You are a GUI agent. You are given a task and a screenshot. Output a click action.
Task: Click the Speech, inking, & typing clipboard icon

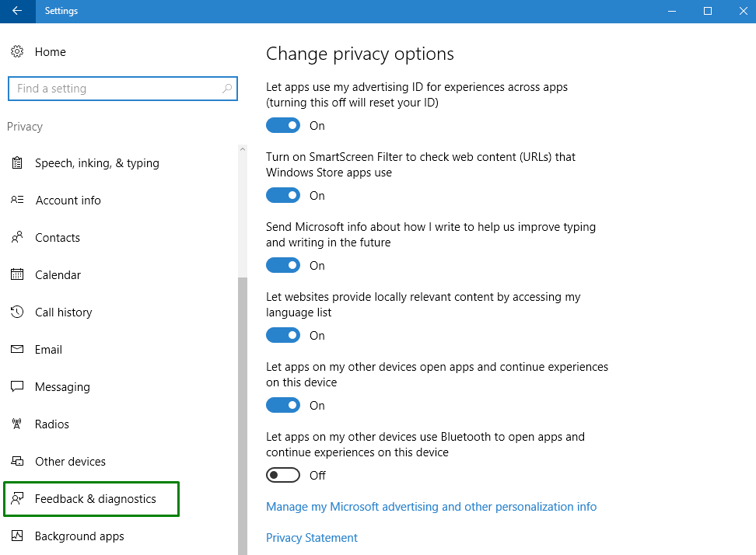click(17, 163)
